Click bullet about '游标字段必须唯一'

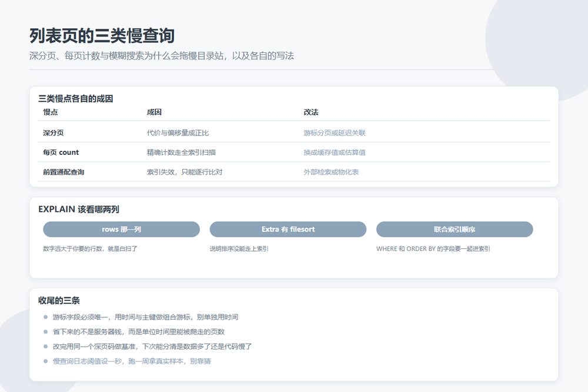(145, 317)
